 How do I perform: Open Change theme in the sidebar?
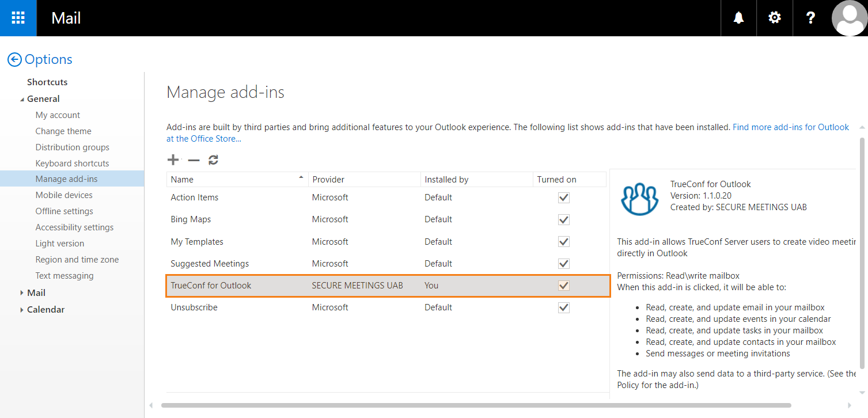63,131
